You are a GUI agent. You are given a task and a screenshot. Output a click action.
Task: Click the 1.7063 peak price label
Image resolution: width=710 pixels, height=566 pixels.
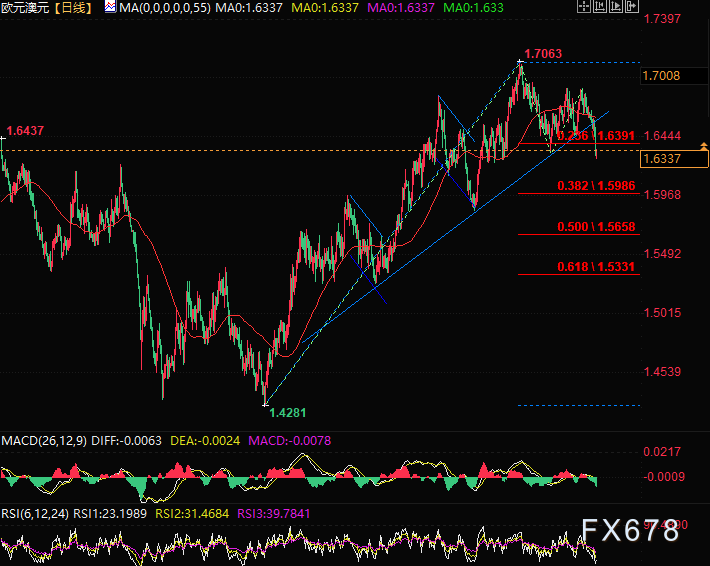(543, 54)
